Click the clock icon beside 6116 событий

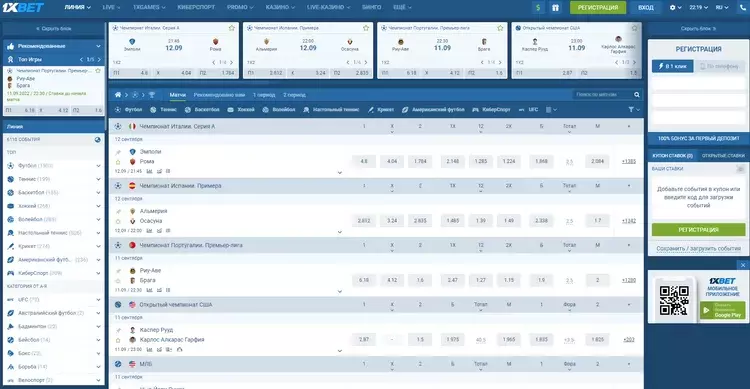(x=98, y=140)
